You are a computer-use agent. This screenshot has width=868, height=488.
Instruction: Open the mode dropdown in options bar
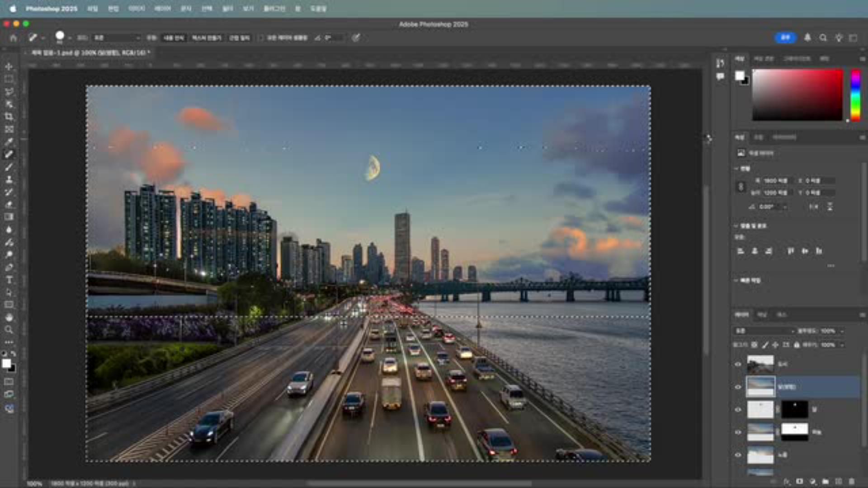[x=117, y=38]
